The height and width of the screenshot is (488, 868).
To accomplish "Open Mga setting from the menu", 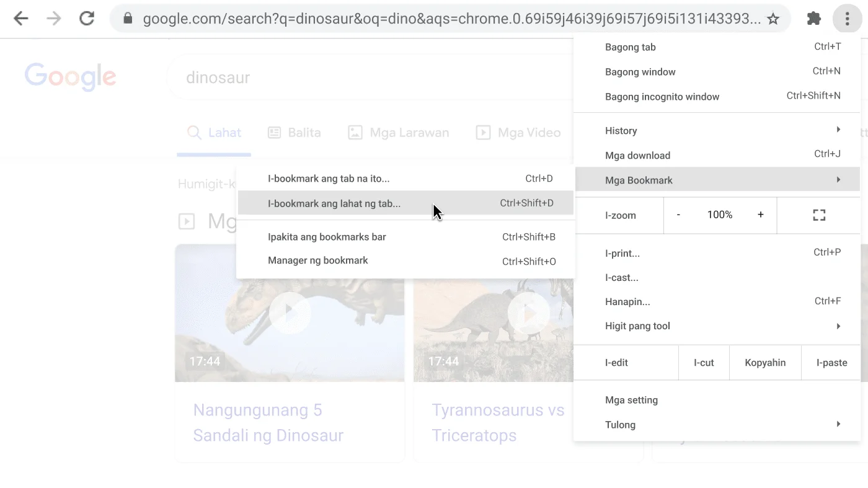I will pos(631,400).
